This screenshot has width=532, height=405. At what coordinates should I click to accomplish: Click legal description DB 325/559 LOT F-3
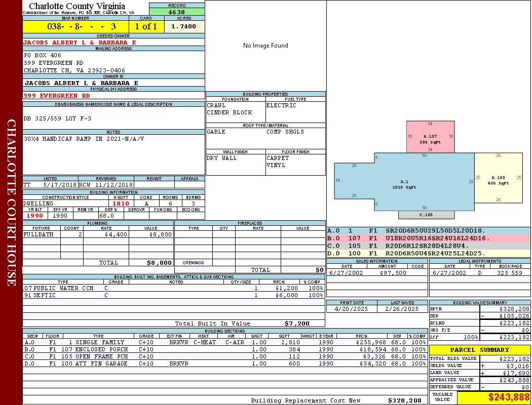(57, 118)
